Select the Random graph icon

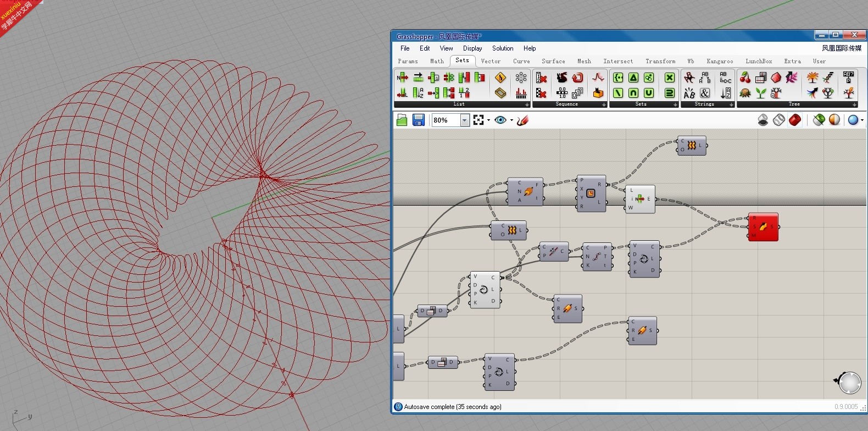[x=598, y=78]
